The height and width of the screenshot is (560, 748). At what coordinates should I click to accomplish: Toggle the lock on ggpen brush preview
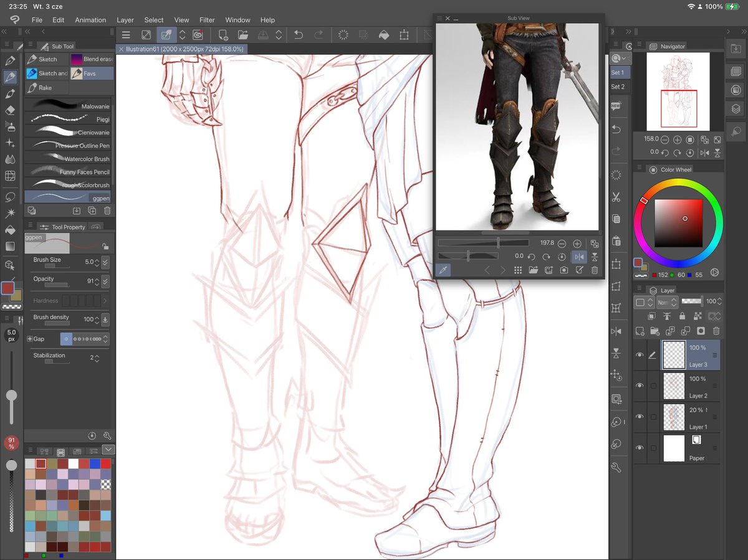point(105,246)
